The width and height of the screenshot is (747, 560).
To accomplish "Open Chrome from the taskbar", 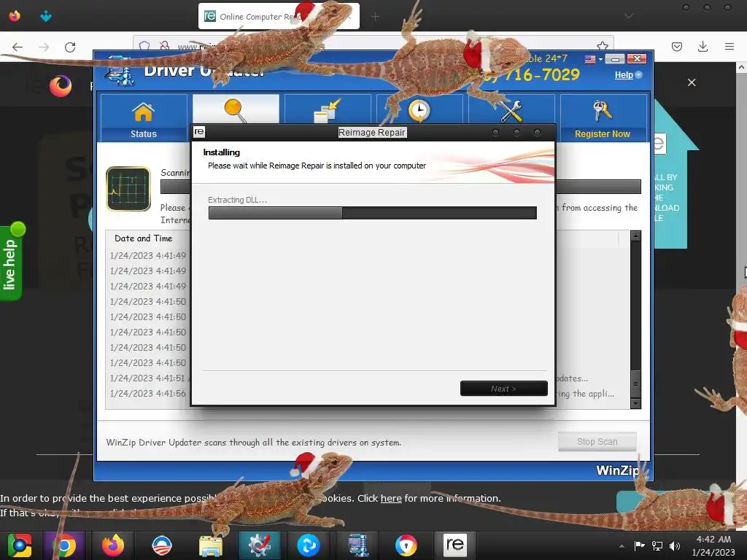I will point(65,545).
